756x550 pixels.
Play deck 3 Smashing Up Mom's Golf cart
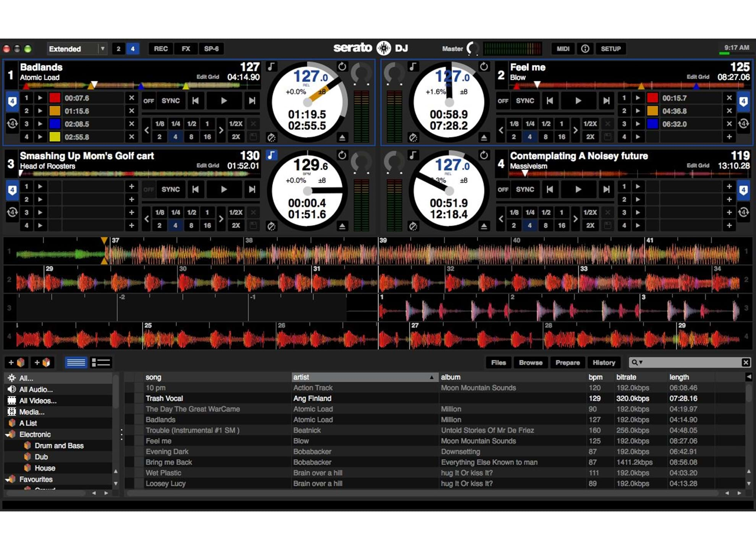224,189
